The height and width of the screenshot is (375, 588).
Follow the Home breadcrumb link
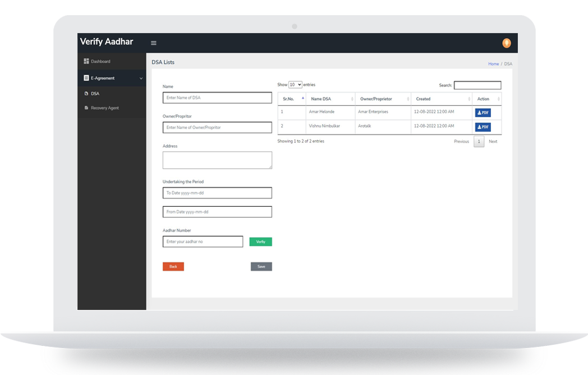[493, 64]
